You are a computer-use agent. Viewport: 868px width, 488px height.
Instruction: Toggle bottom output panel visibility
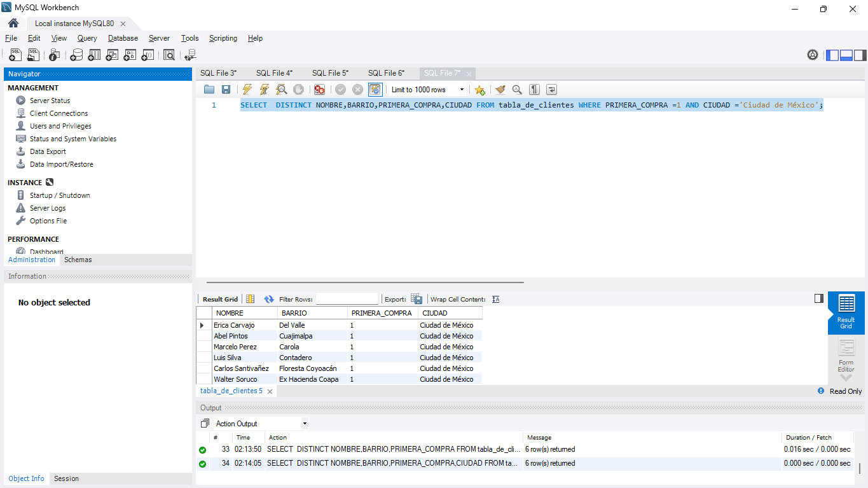tap(846, 55)
